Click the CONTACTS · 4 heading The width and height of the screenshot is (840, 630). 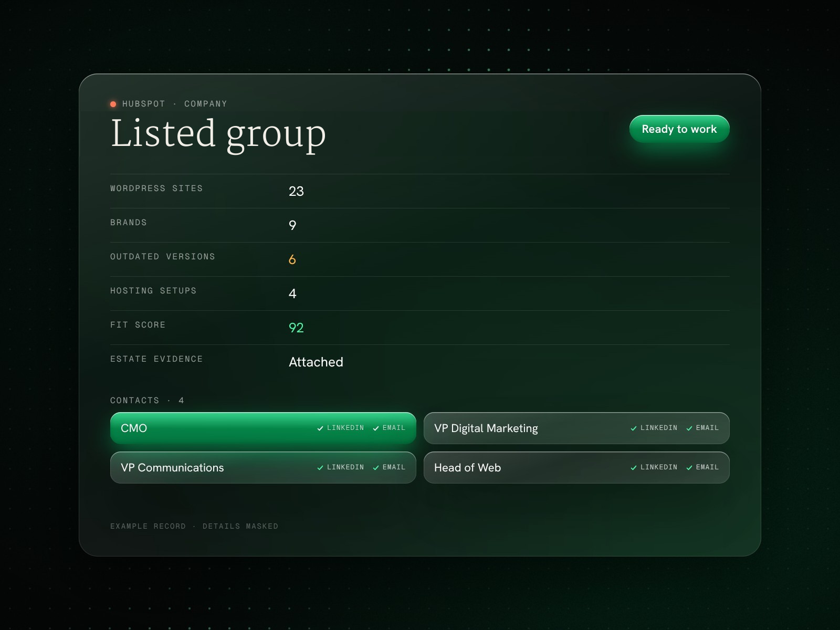coord(147,401)
